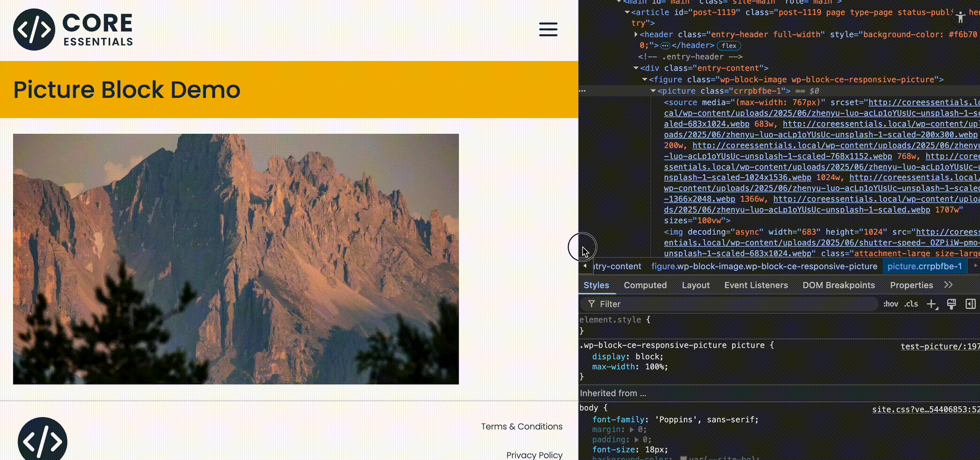Click the new style rule plus icon
Screen dimensions: 980x460
[932, 304]
